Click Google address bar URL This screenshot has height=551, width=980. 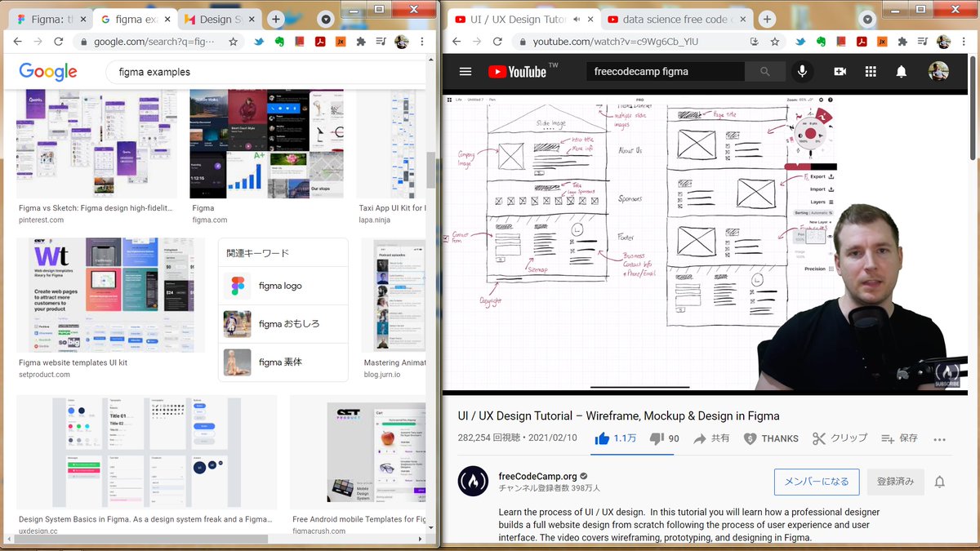point(154,42)
